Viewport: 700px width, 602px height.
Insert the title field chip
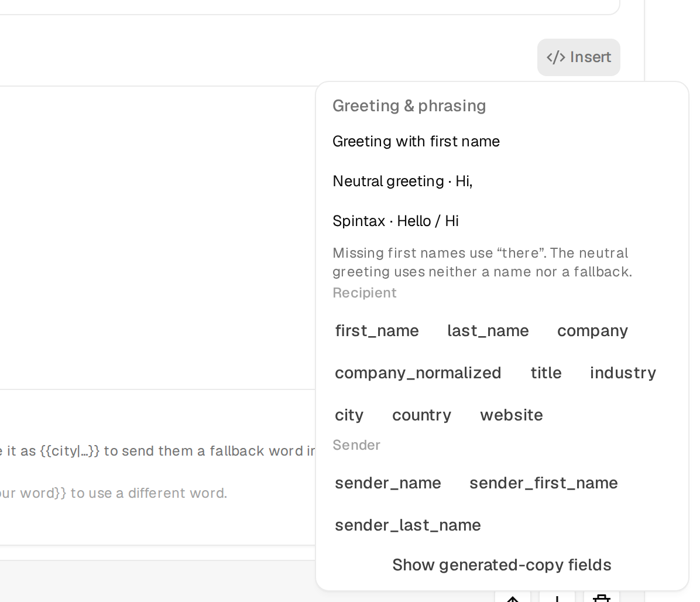546,373
